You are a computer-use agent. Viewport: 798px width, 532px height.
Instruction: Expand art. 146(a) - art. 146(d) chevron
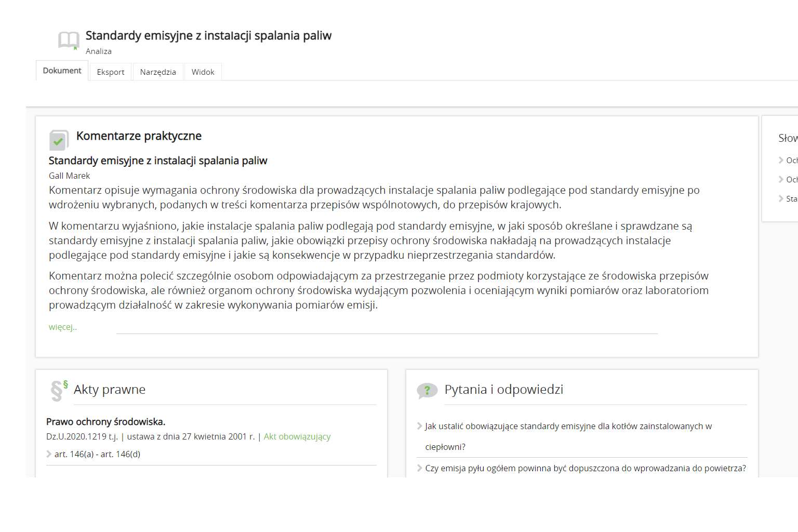pyautogui.click(x=49, y=454)
